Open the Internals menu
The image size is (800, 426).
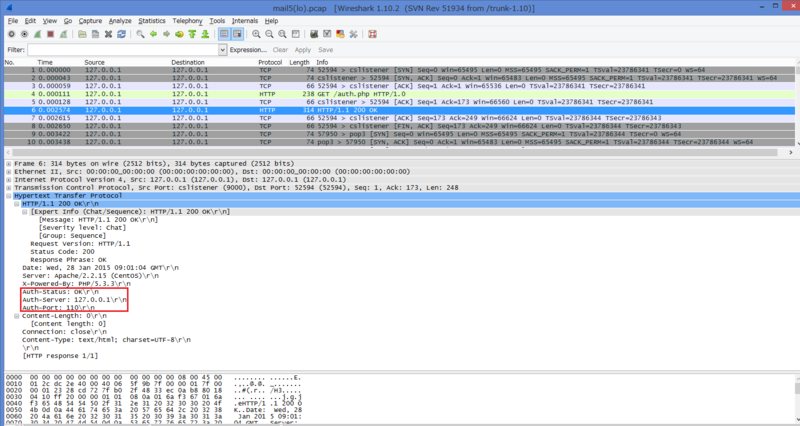click(245, 21)
